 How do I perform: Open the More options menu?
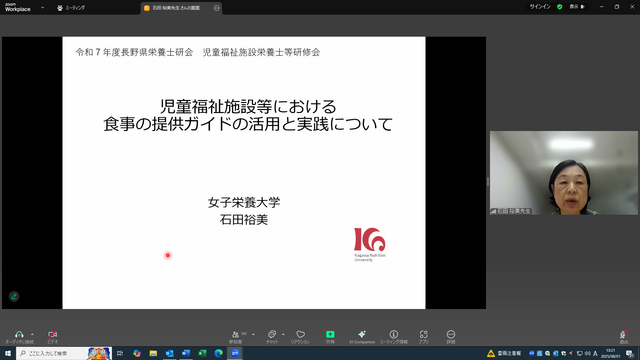[451, 337]
